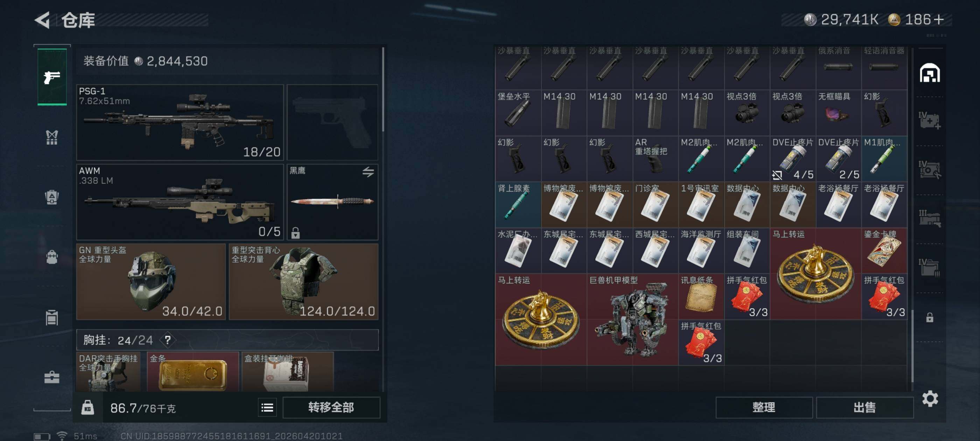The image size is (980, 441).
Task: Click the 整理 sort button
Action: pos(764,407)
